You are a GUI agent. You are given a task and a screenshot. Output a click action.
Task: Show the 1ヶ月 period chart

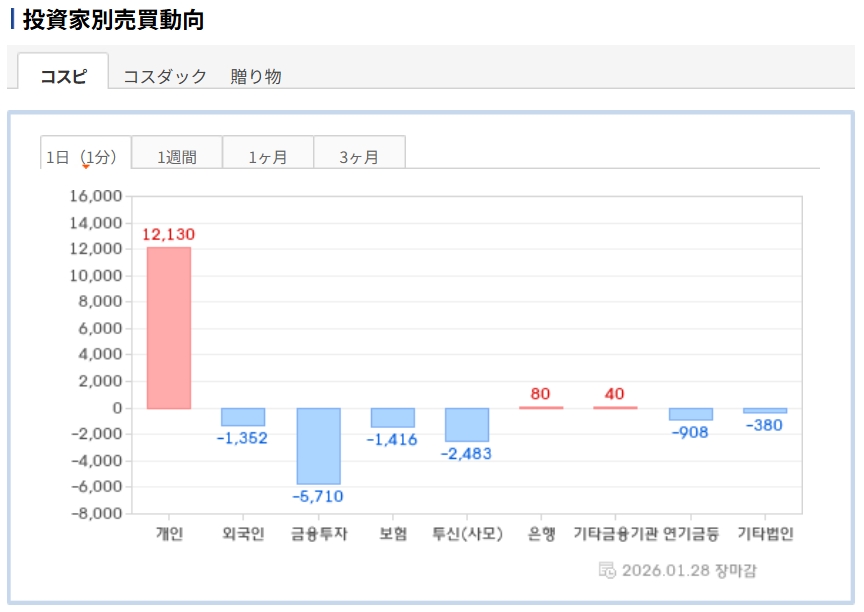click(268, 157)
